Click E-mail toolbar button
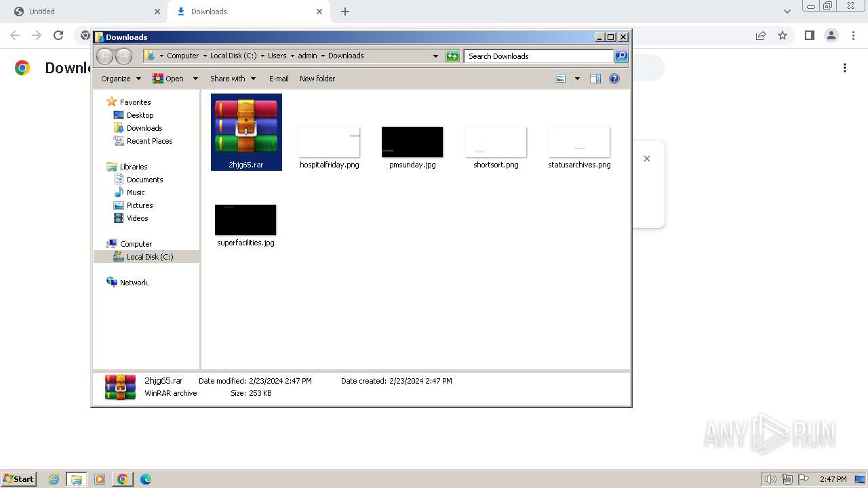 click(279, 79)
